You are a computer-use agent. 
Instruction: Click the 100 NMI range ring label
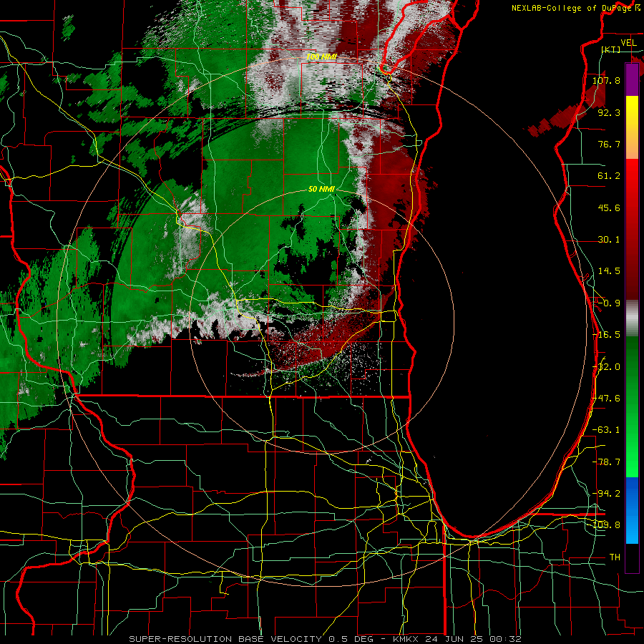click(x=321, y=57)
